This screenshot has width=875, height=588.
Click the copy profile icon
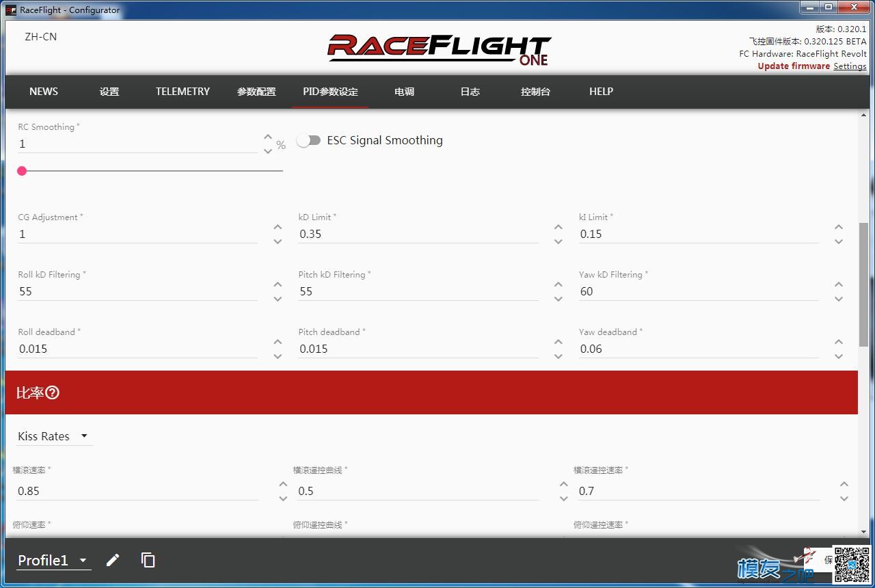tap(148, 560)
